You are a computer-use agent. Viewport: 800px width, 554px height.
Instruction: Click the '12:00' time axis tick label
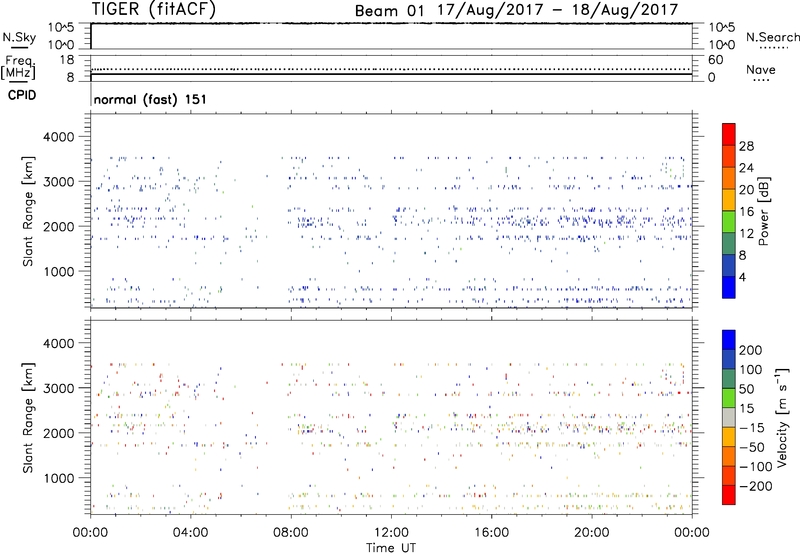(x=391, y=533)
